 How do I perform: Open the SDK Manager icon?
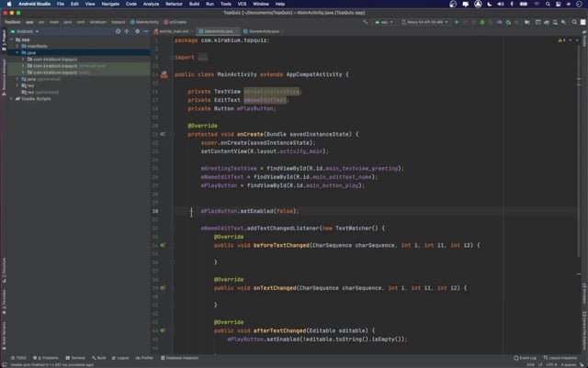[563, 22]
